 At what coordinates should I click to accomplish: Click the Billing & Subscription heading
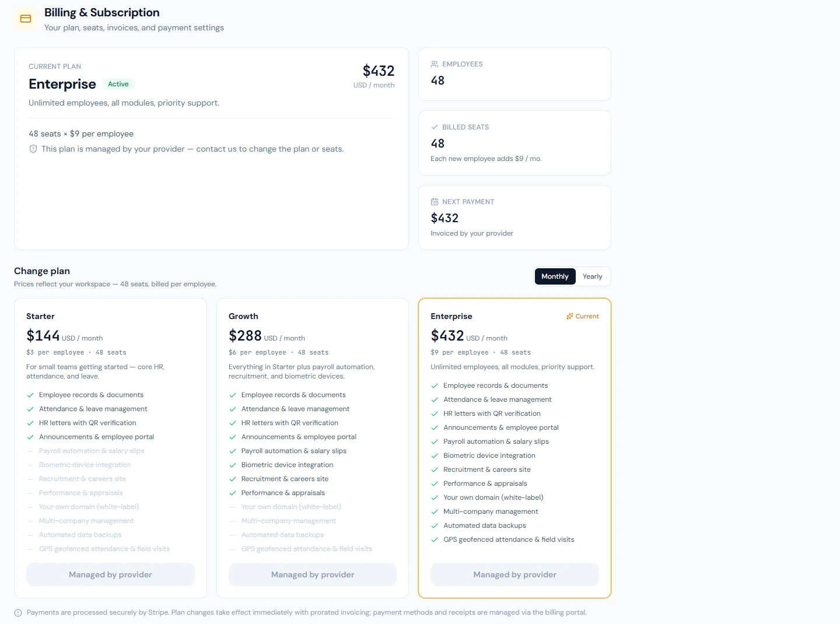[102, 12]
